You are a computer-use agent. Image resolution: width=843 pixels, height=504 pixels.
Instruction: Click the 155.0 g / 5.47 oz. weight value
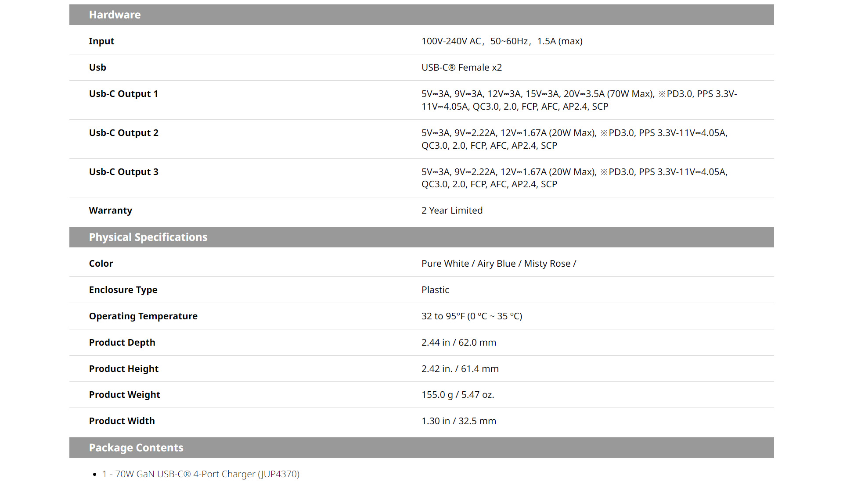coord(458,395)
